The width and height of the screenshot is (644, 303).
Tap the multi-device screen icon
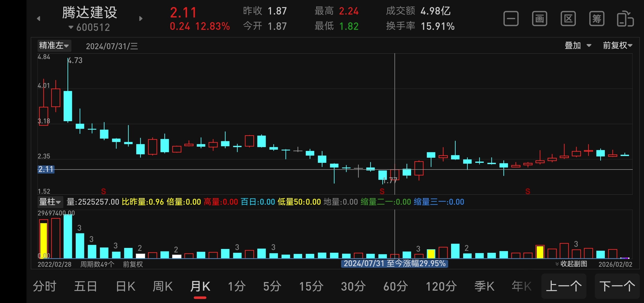(x=625, y=19)
